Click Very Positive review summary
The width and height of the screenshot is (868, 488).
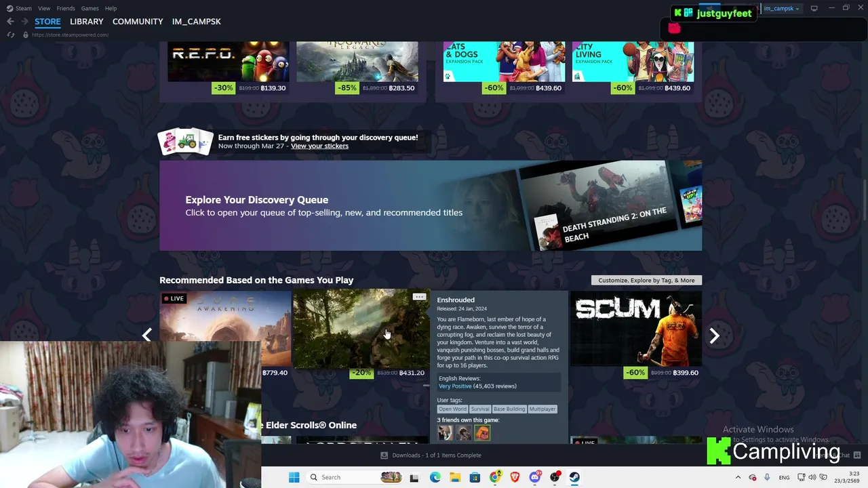pyautogui.click(x=455, y=386)
